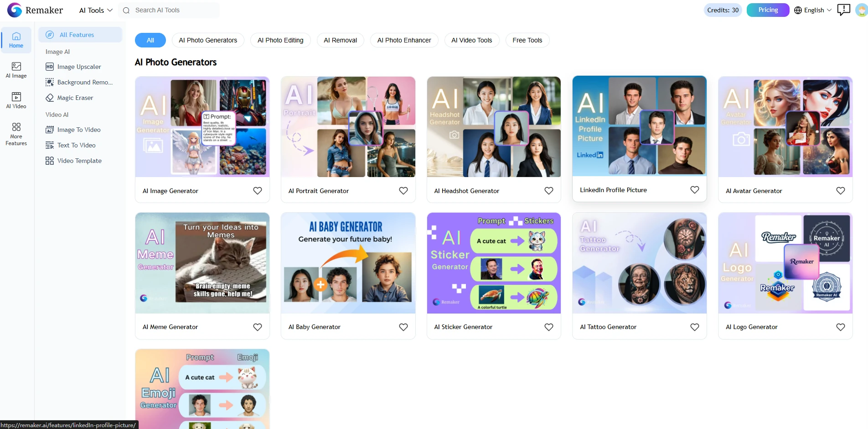
Task: Favorite the LinkedIn Profile Picture card
Action: pyautogui.click(x=695, y=190)
